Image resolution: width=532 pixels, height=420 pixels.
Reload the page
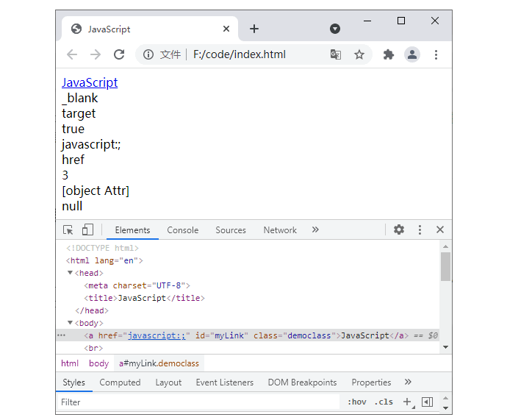point(118,54)
